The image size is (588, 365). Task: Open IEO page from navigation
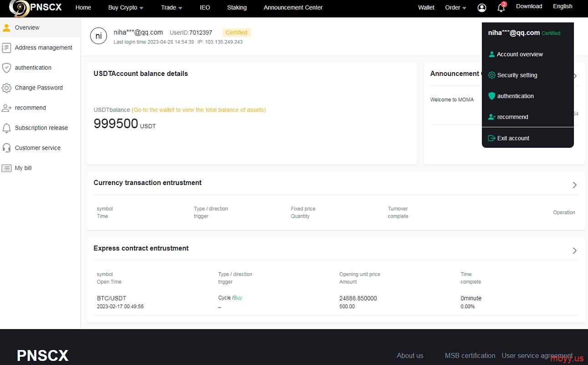(x=205, y=8)
